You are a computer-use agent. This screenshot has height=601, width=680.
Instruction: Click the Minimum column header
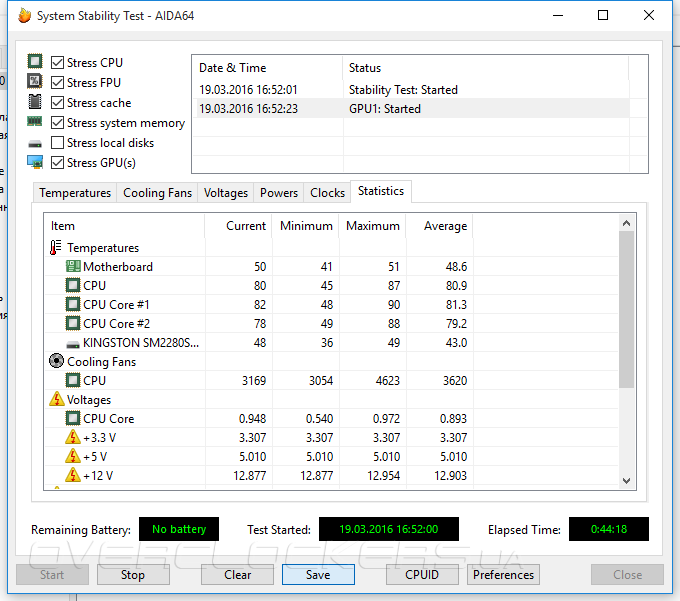305,226
